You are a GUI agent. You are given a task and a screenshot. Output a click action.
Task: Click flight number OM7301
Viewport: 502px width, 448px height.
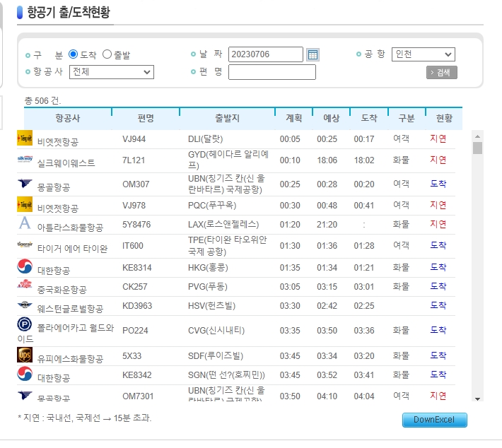[x=138, y=396]
